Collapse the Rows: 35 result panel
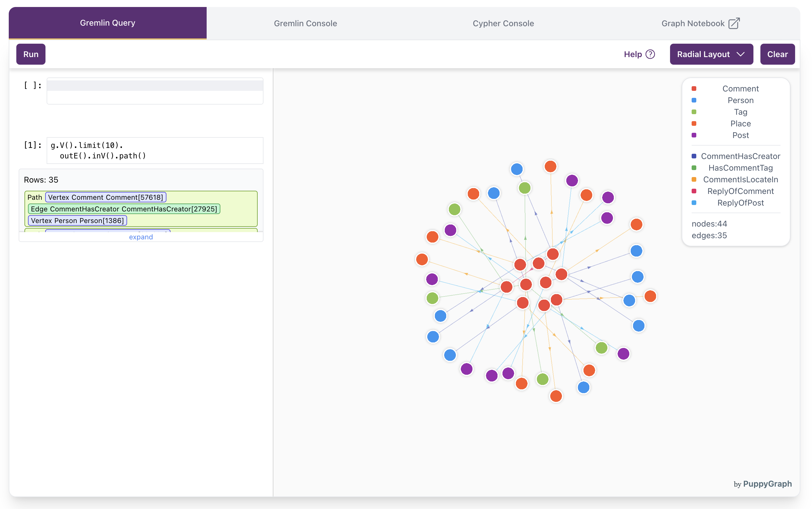 [x=41, y=180]
